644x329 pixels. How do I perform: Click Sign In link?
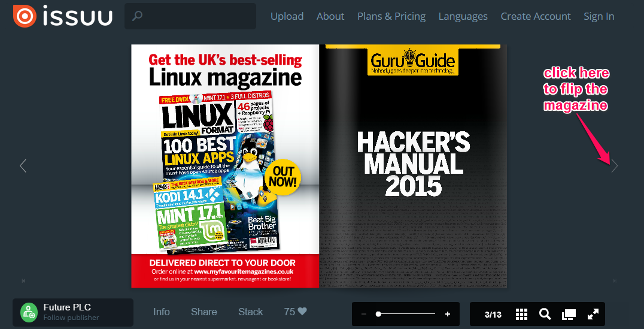coord(599,16)
